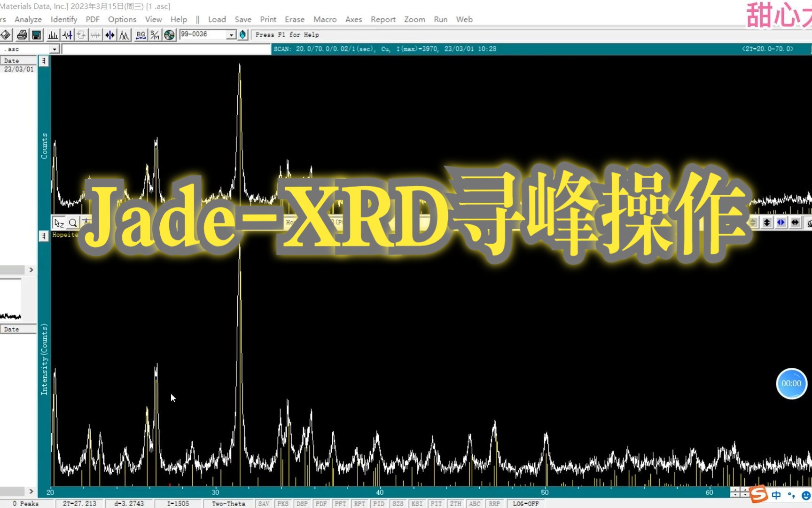This screenshot has height=508, width=812.
Task: Click Axes in the menu bar
Action: point(354,19)
